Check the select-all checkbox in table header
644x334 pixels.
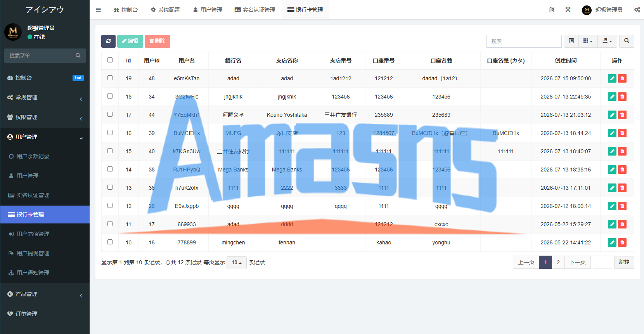pyautogui.click(x=110, y=60)
